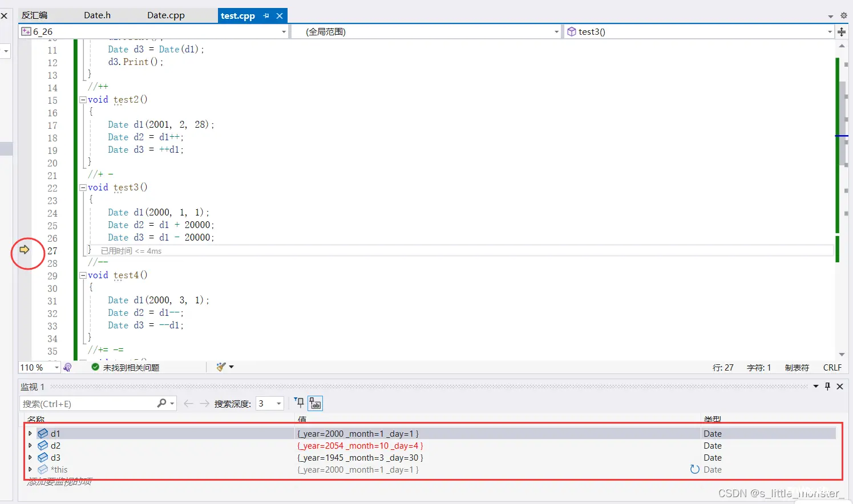Screen dimensions: 853x504
Task: Click the 未找到相关问题 status text
Action: click(x=131, y=368)
